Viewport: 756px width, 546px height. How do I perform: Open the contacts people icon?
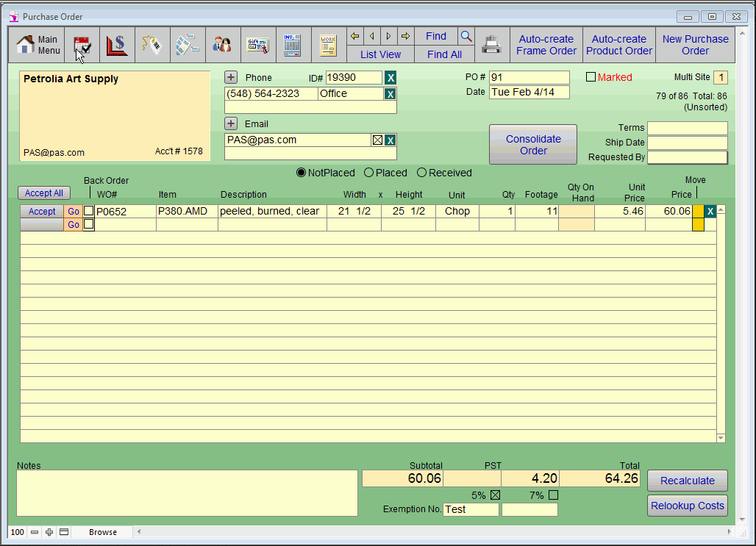tap(224, 44)
